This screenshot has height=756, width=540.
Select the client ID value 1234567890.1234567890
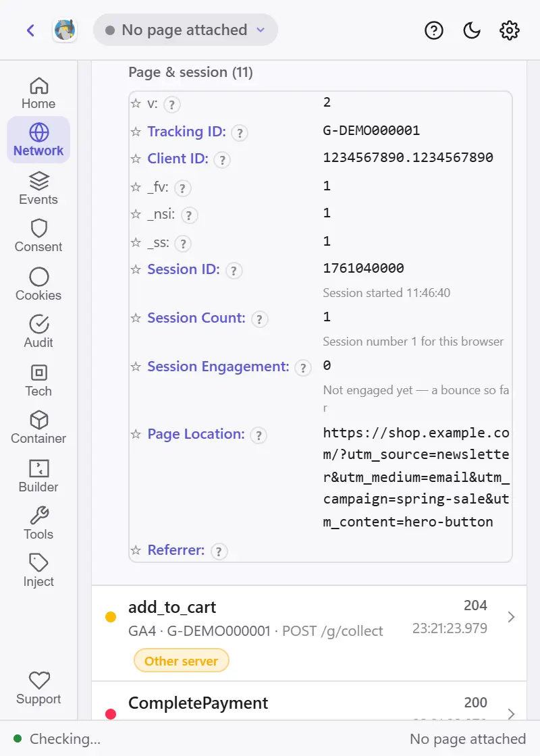pyautogui.click(x=408, y=158)
